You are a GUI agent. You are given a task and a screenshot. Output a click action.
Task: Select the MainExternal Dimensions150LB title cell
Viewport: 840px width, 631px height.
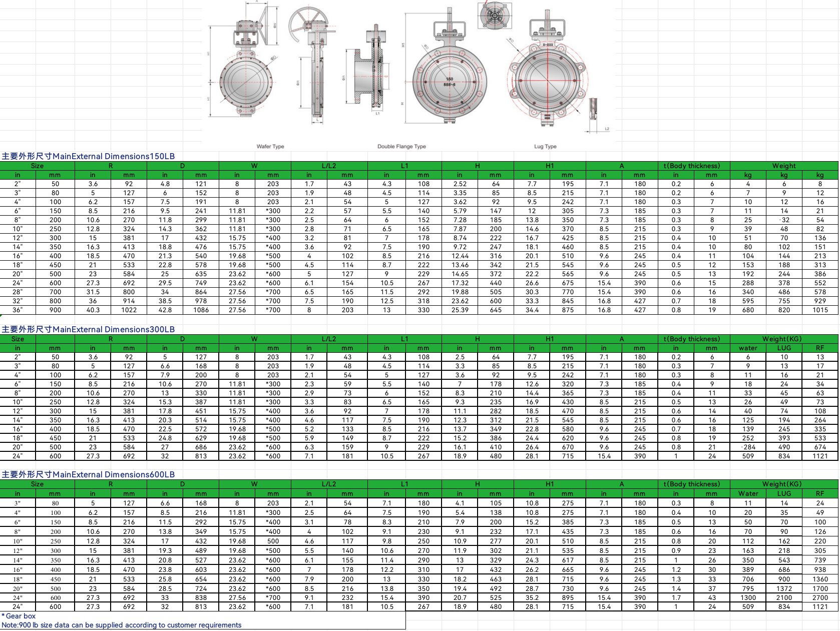click(x=88, y=156)
